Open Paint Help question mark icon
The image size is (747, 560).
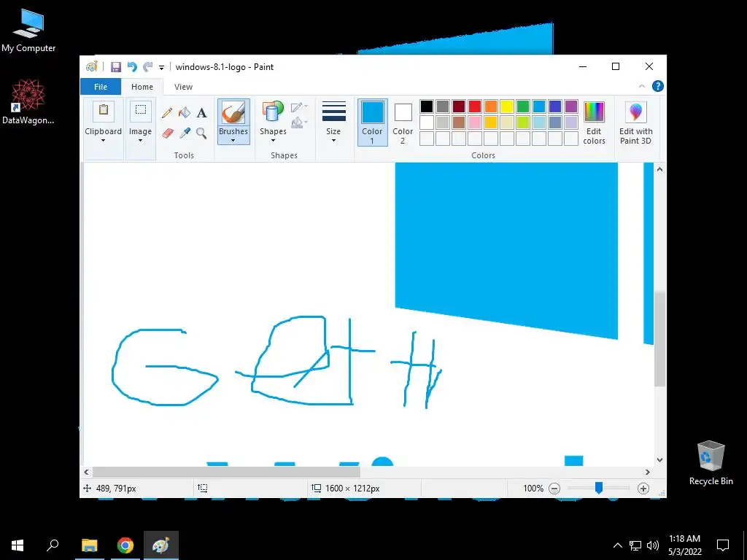click(x=658, y=86)
